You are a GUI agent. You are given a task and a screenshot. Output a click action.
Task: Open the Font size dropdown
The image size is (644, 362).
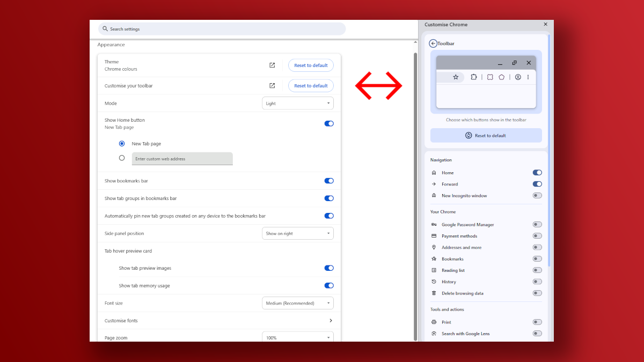[x=298, y=302]
